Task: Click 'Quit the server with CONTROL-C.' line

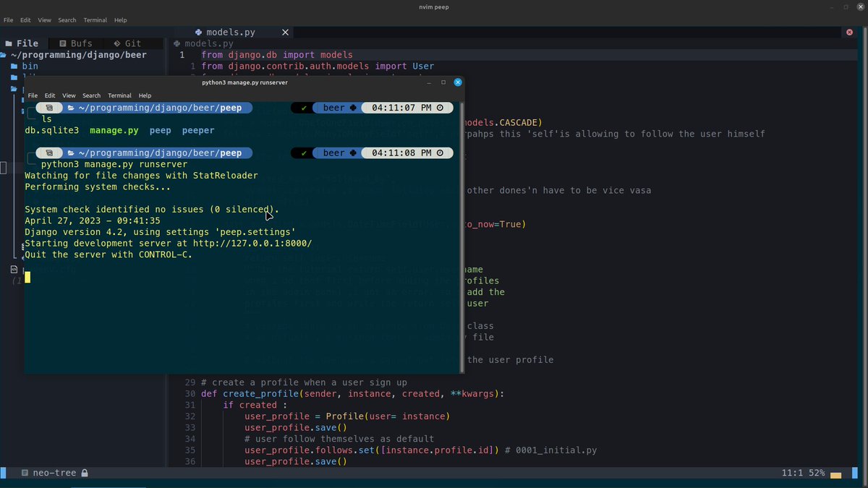Action: (x=109, y=254)
